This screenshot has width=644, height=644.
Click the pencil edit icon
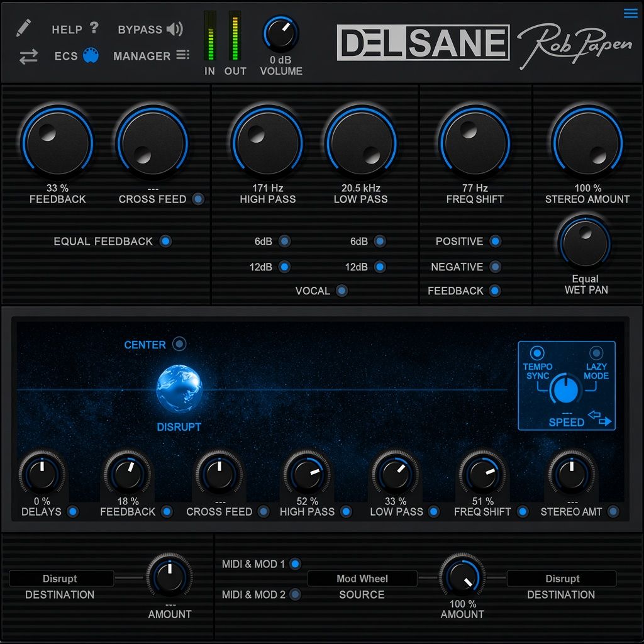[23, 28]
